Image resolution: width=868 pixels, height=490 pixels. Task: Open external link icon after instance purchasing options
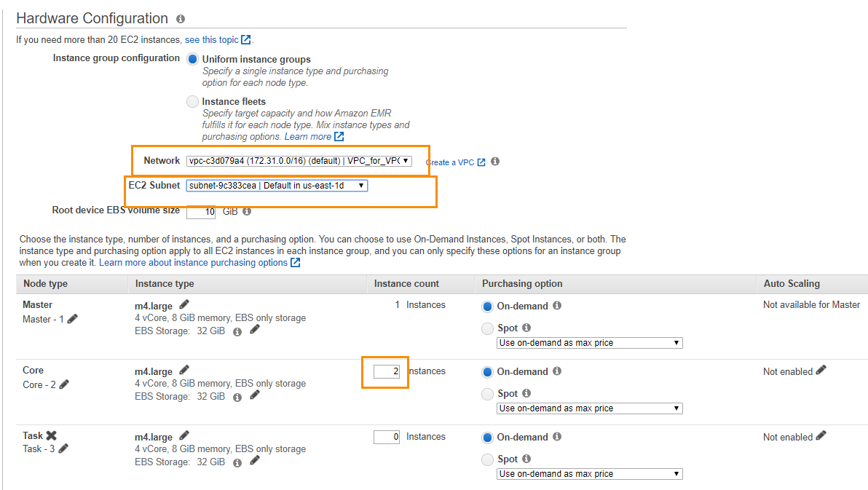pyautogui.click(x=296, y=262)
